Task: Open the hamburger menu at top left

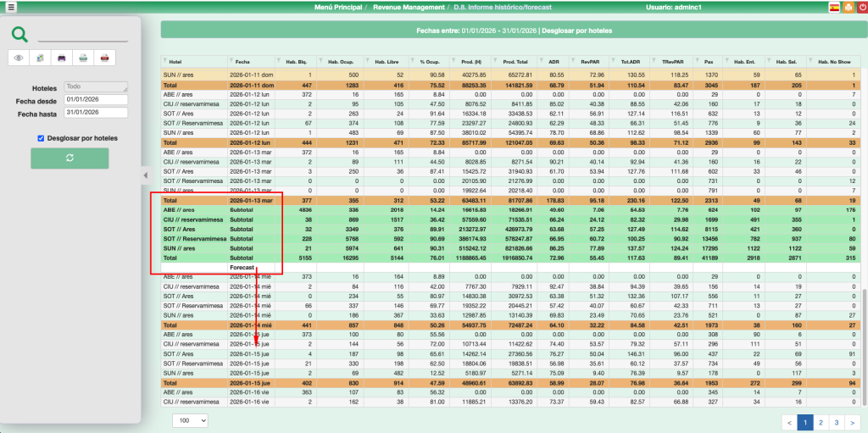Action: coord(11,7)
